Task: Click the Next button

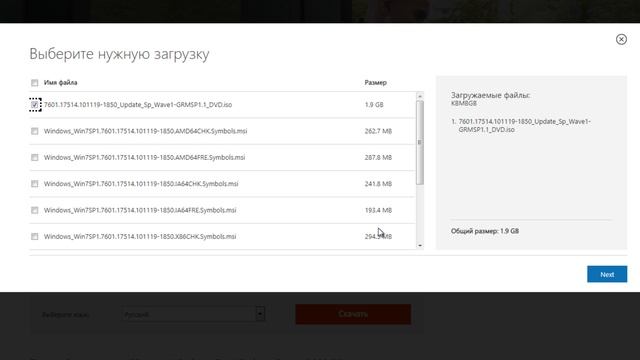Action: [607, 274]
